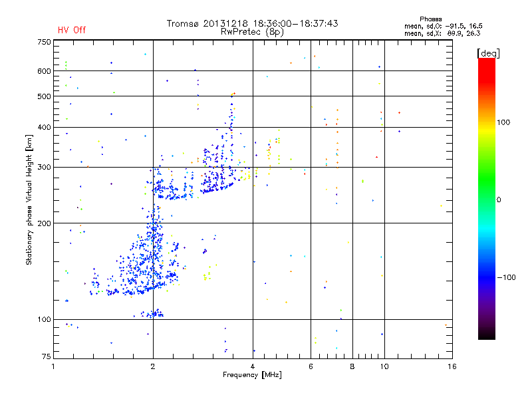532x399 pixels.
Task: Click the x-axis label '8'
Action: pos(352,366)
